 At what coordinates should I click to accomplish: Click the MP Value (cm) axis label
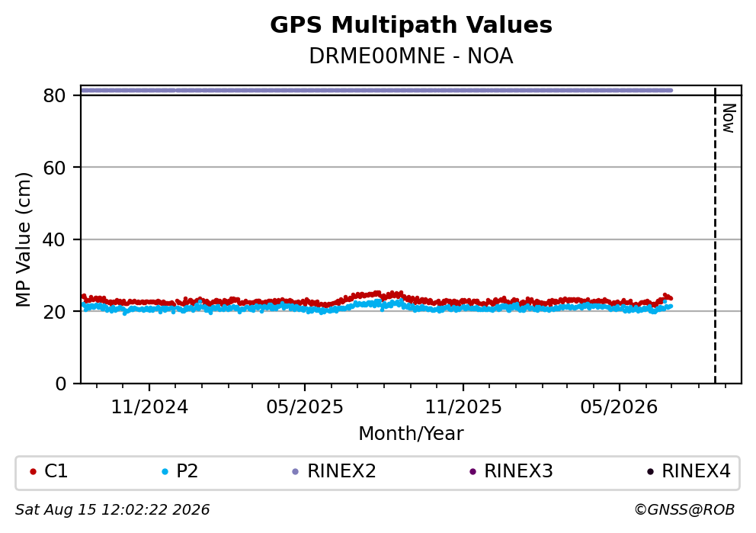point(23,239)
